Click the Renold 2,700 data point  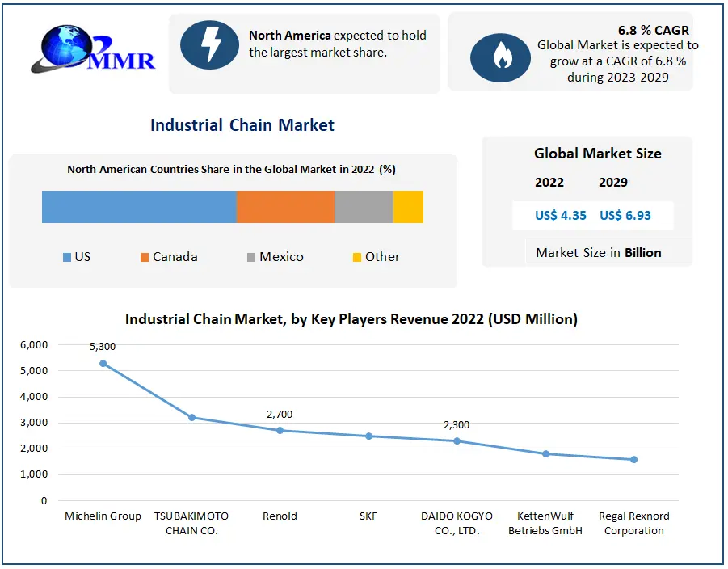[x=280, y=431]
